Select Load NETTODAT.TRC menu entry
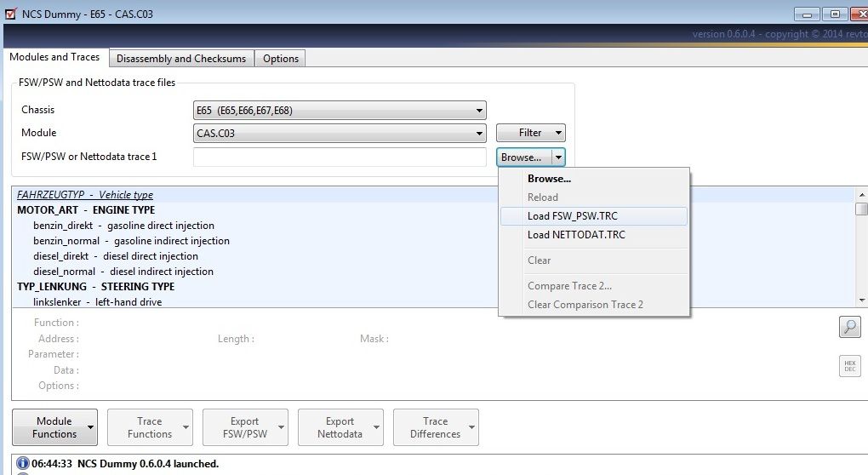This screenshot has height=475, width=868. pos(594,235)
